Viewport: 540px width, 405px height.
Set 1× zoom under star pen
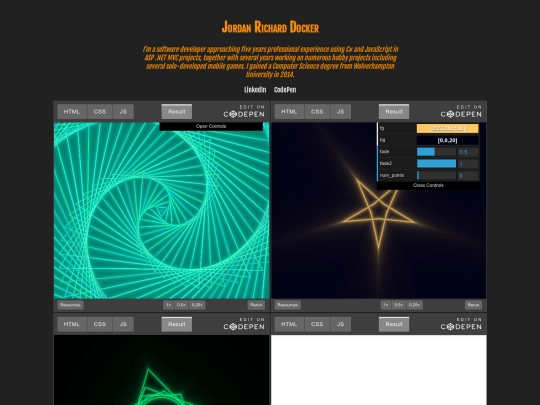coord(386,305)
